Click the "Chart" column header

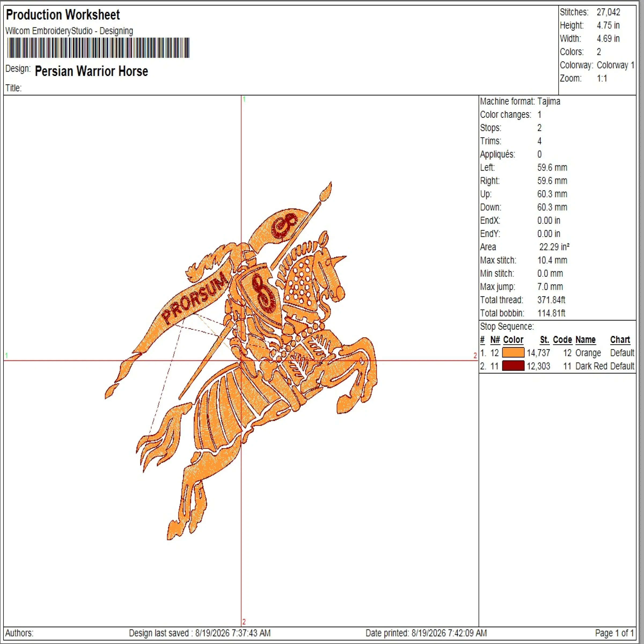click(x=620, y=340)
